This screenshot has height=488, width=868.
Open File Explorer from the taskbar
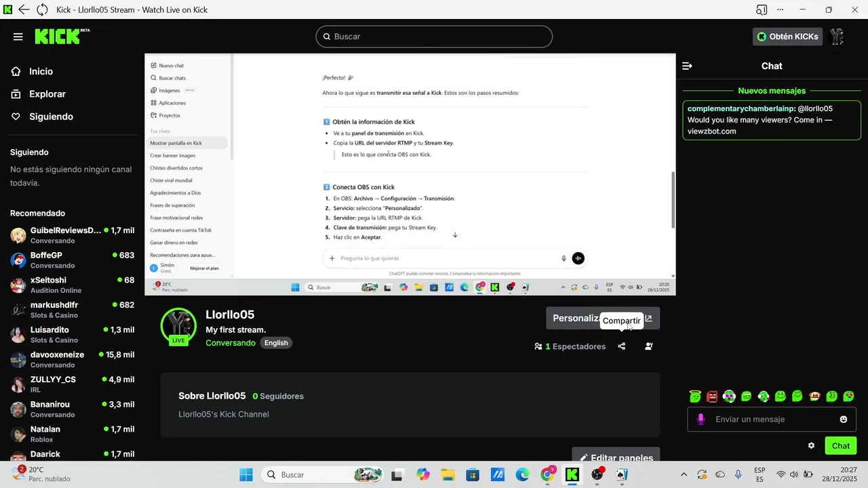448,474
